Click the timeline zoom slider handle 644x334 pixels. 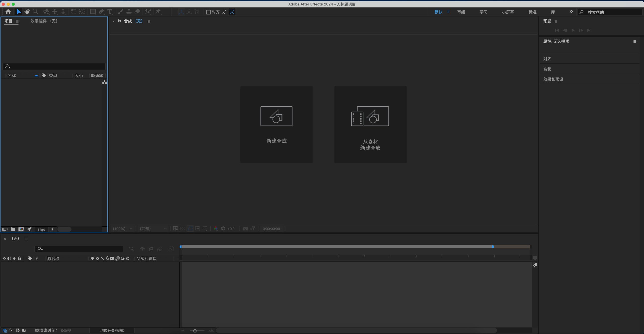(195, 331)
